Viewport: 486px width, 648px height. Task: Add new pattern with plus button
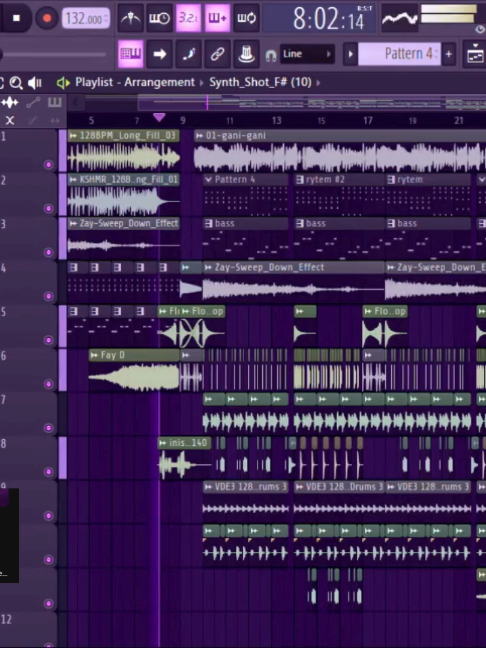pyautogui.click(x=448, y=54)
